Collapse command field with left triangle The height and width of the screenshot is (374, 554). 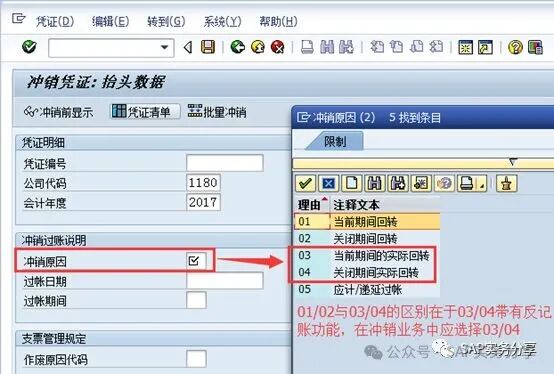click(188, 47)
